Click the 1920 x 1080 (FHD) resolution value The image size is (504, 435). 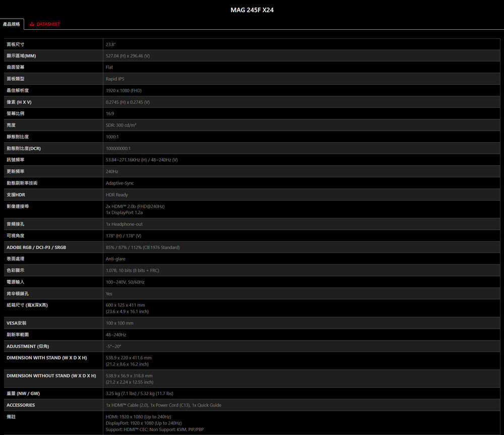[x=123, y=90]
